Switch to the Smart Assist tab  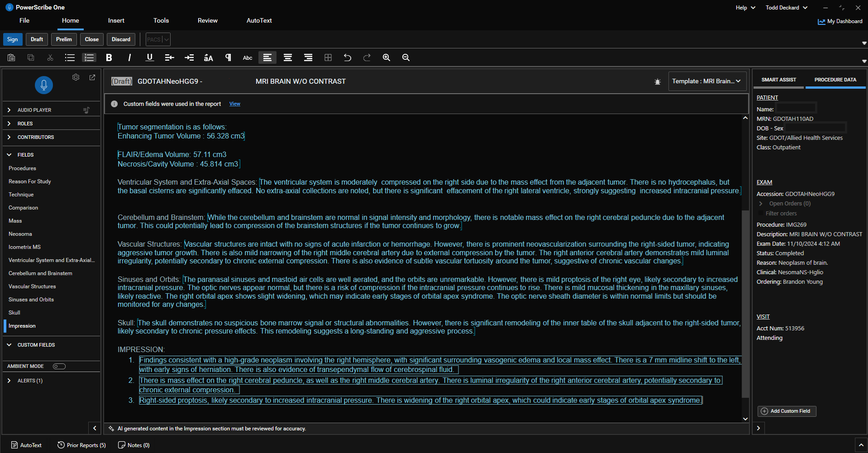pyautogui.click(x=778, y=80)
